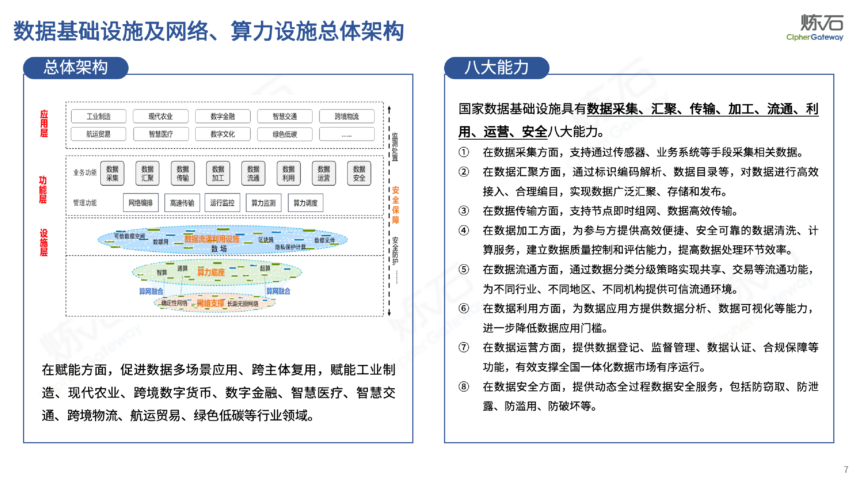Select the 数字金融 box

coord(222,116)
